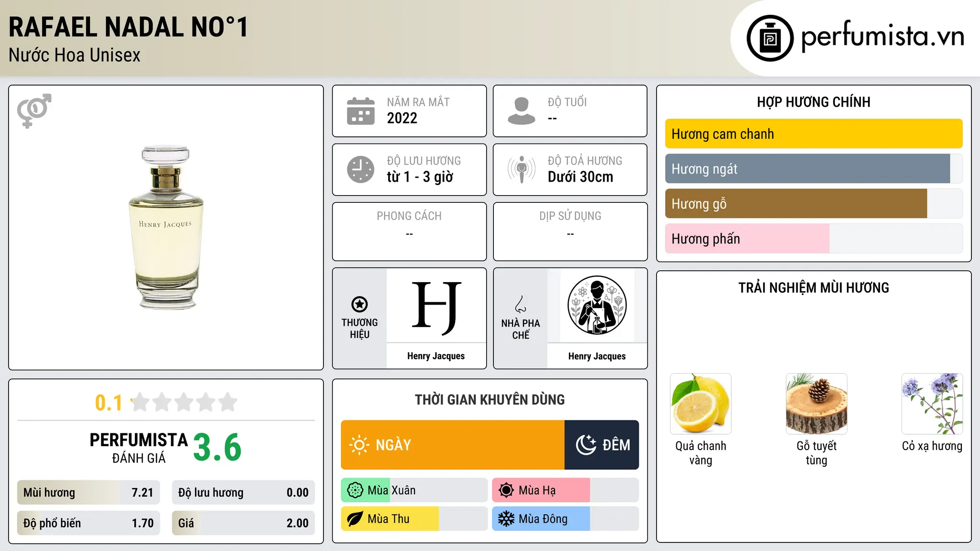This screenshot has height=551, width=980.
Task: Click the Dịp sử dụng info card
Action: [x=570, y=231]
